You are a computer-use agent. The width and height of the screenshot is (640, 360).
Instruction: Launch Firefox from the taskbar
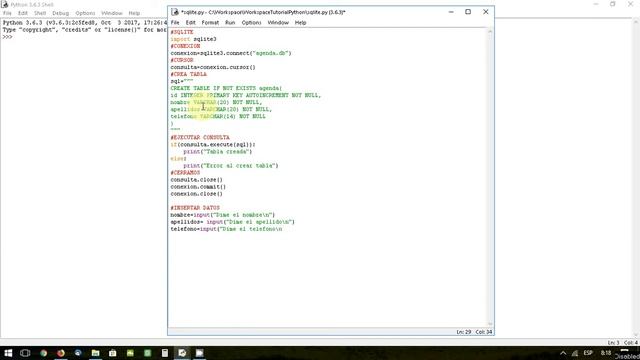click(61, 353)
